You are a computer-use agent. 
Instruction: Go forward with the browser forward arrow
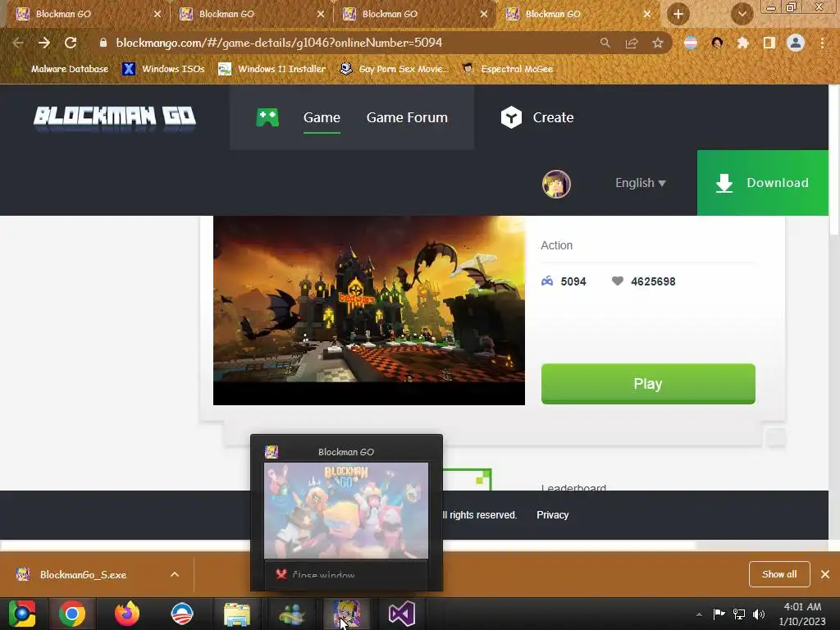click(44, 43)
